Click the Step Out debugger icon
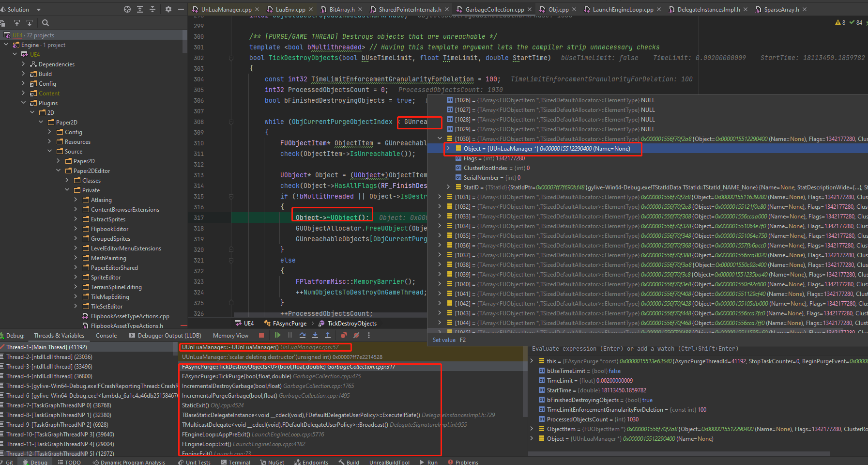This screenshot has height=465, width=868. 328,335
